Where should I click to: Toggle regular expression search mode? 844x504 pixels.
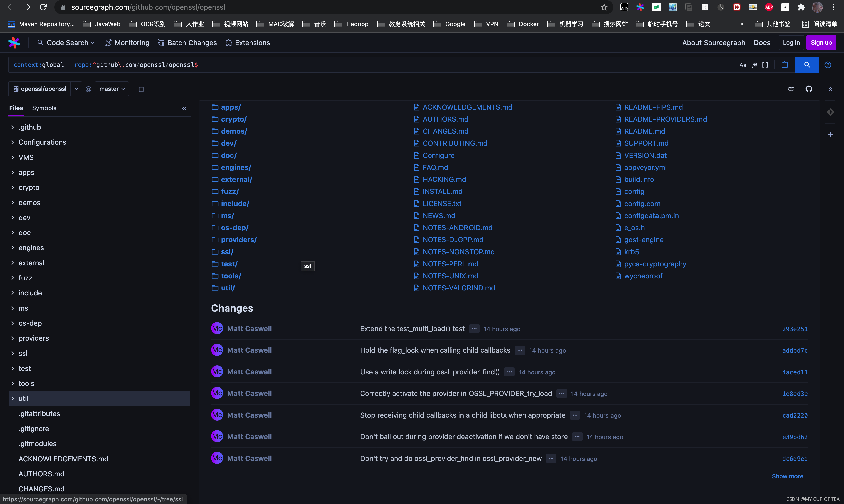[754, 65]
